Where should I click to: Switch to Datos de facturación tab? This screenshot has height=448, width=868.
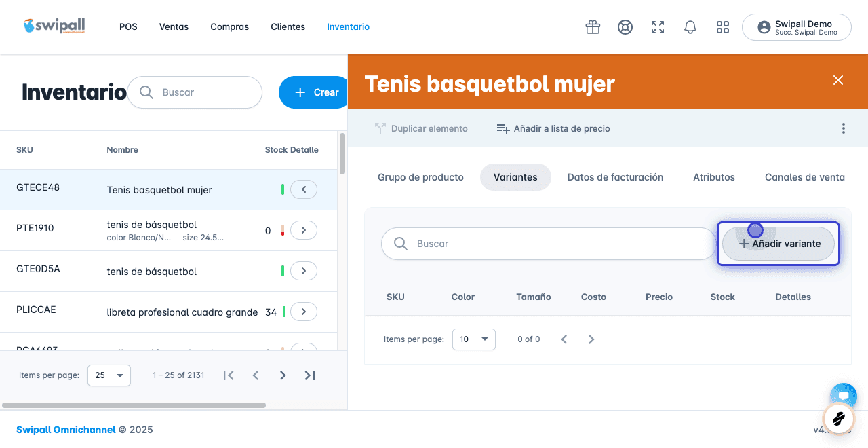click(615, 177)
